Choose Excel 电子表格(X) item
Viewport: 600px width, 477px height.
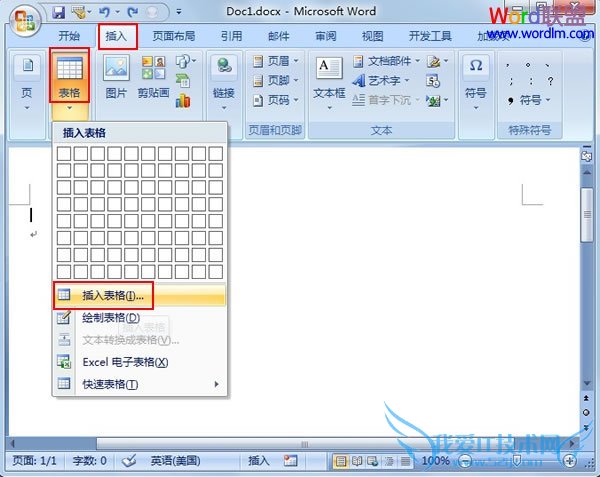click(140, 362)
